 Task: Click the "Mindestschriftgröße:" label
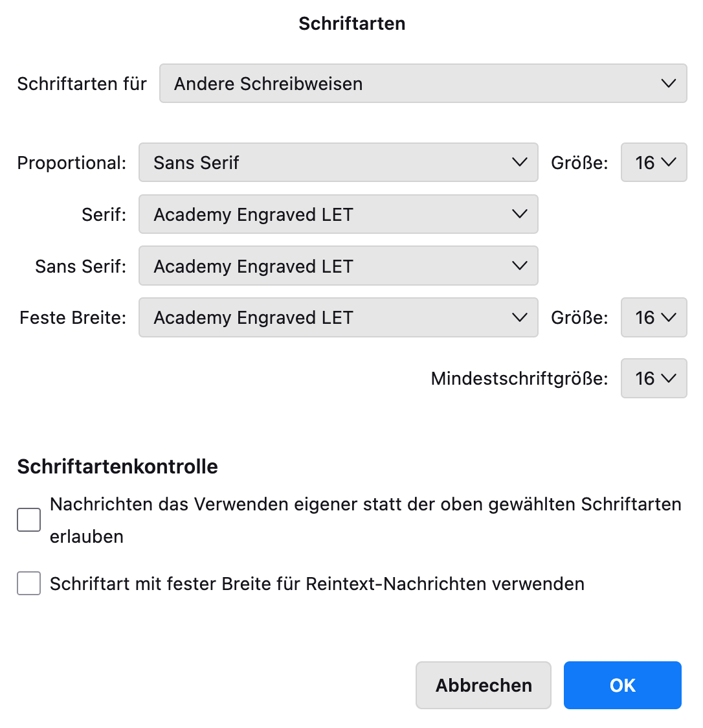click(x=519, y=379)
